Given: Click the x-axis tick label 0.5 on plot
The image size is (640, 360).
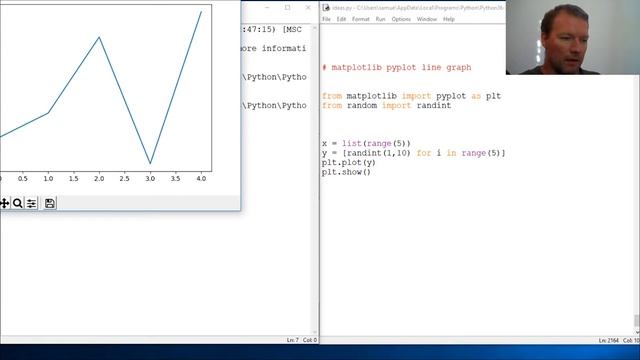Looking at the screenshot, I should [23, 178].
